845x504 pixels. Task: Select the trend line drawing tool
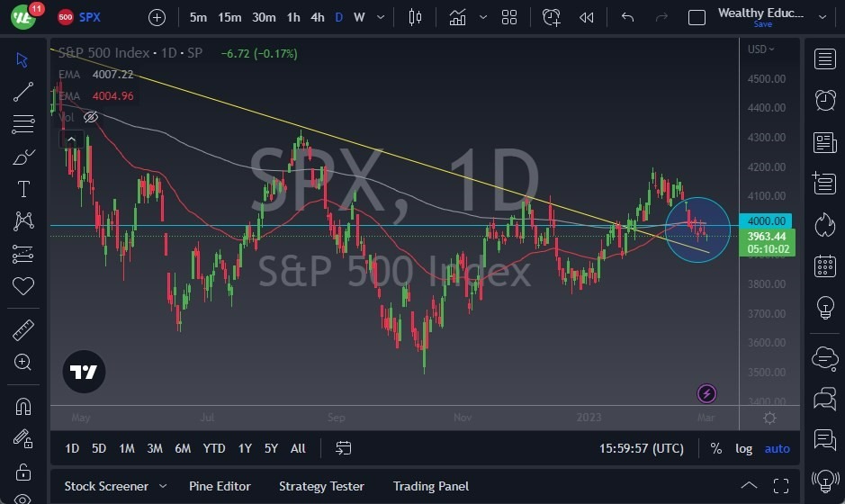[x=23, y=92]
